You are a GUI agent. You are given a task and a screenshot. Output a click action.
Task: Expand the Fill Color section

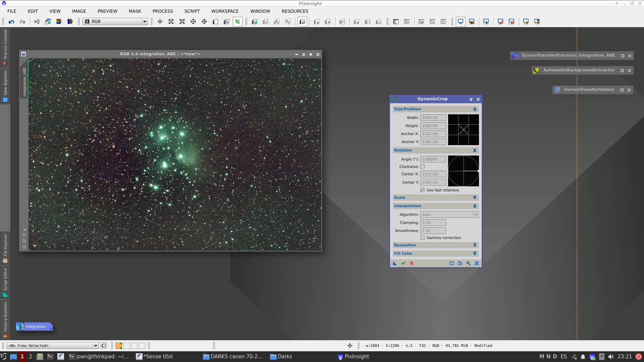click(x=475, y=253)
